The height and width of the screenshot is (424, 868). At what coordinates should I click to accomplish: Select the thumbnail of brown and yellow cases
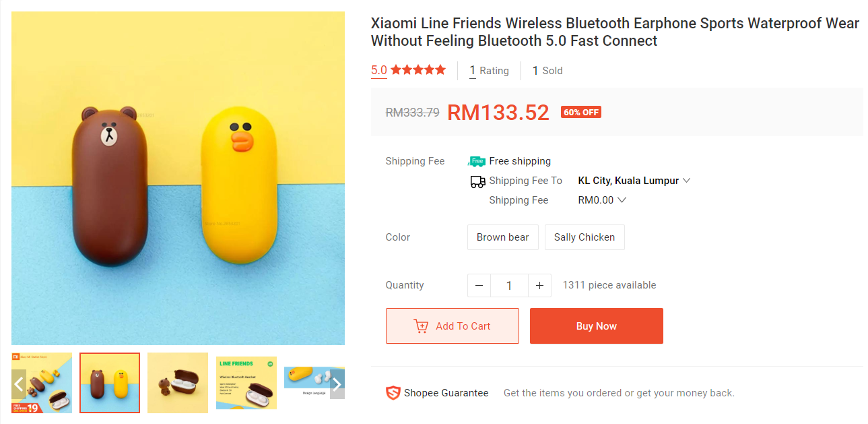110,382
